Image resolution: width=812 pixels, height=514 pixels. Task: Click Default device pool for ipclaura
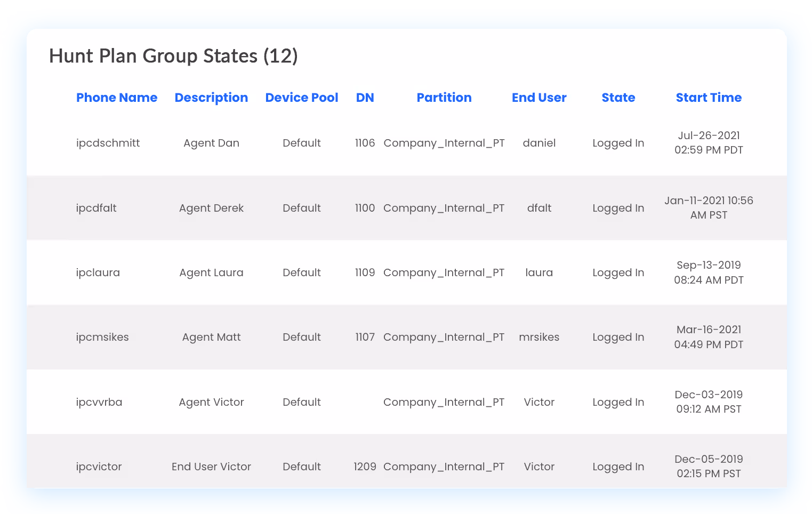[302, 272]
